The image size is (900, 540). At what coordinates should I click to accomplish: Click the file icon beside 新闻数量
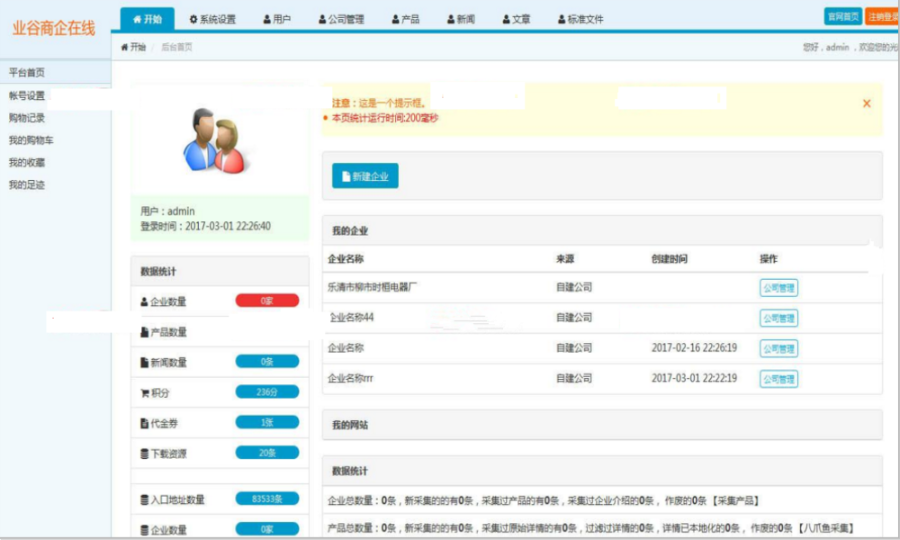[144, 363]
